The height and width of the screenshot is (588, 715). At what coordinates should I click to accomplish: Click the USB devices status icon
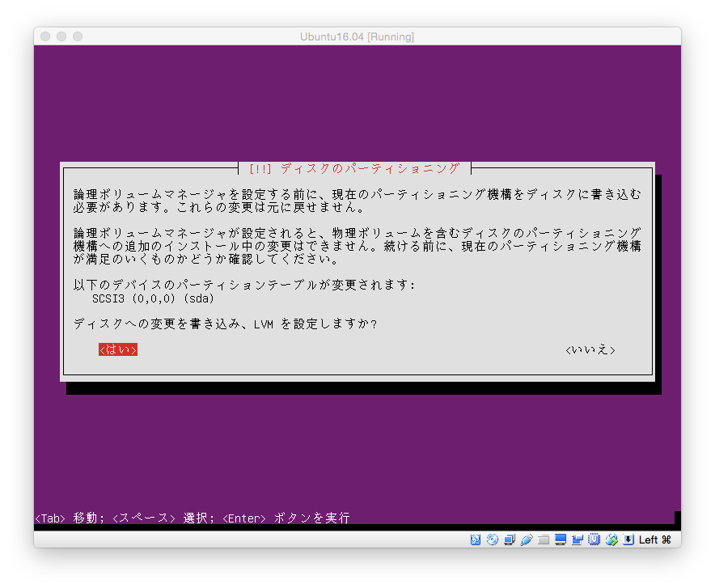[x=527, y=539]
